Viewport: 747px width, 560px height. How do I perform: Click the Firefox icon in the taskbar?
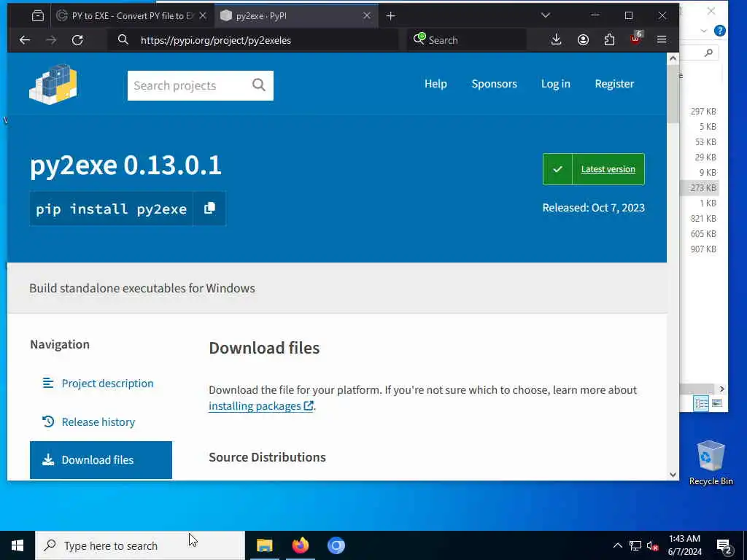[x=300, y=545]
